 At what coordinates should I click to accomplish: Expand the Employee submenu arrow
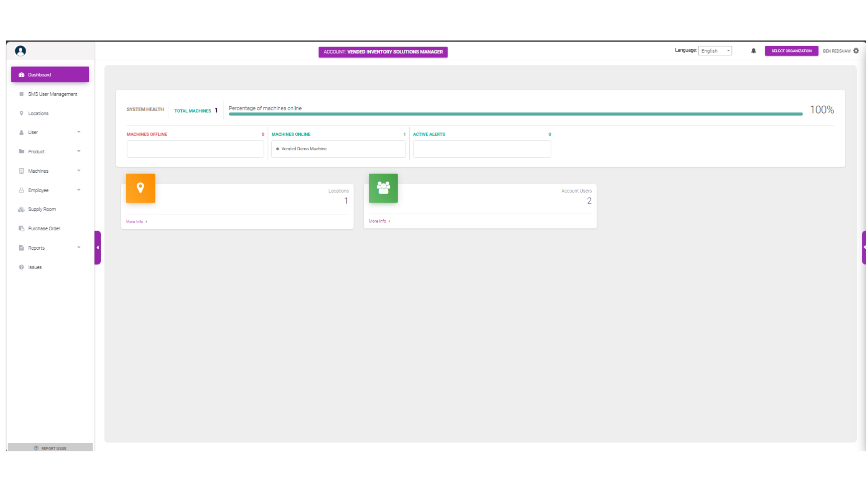click(x=79, y=190)
